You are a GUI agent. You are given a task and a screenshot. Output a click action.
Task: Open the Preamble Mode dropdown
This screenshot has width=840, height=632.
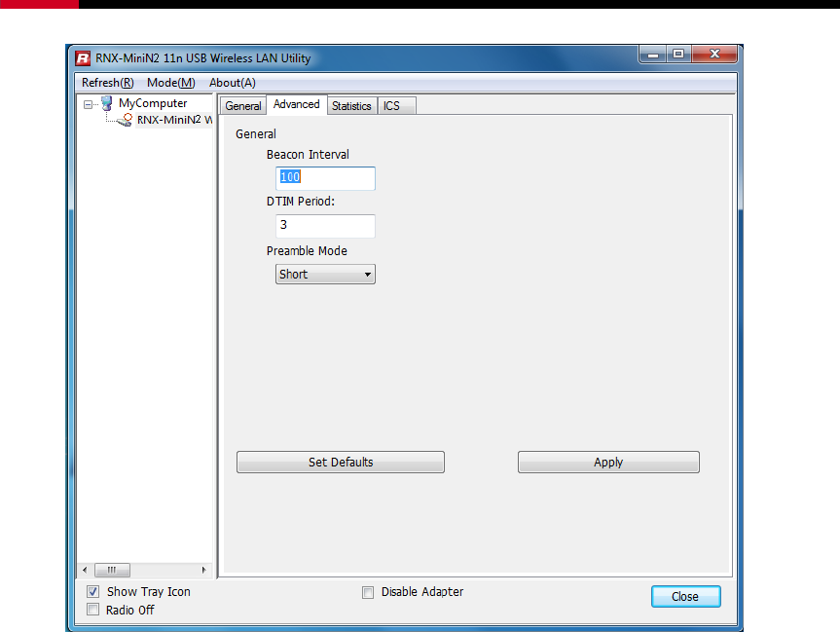[x=325, y=274]
